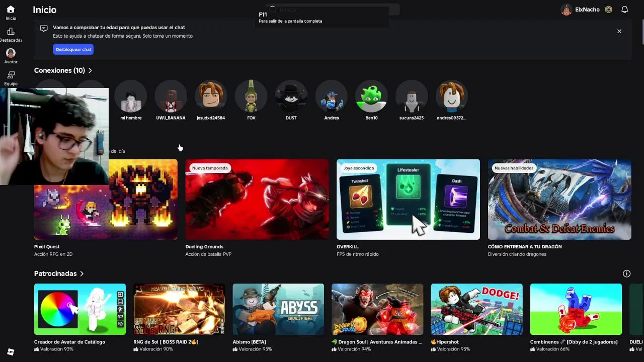Viewport: 644px width, 362px height.
Task: Open the Cómo Entrenar a tu Dragón image
Action: pyautogui.click(x=559, y=200)
